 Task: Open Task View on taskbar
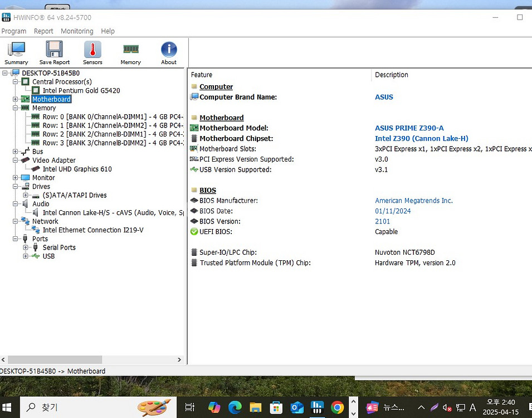click(x=189, y=407)
